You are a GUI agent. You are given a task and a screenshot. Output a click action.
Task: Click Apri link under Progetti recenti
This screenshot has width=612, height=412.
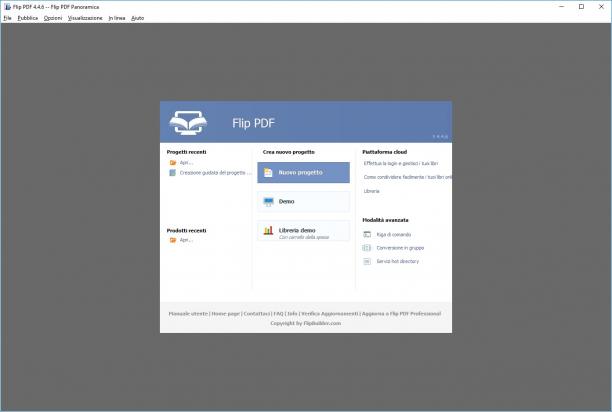186,163
